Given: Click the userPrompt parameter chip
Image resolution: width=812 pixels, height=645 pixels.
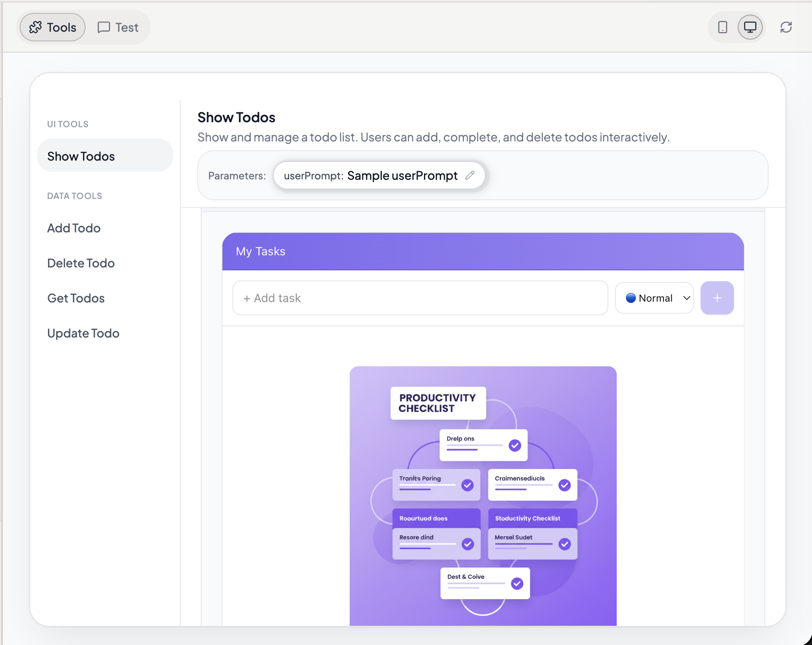Looking at the screenshot, I should click(x=379, y=175).
